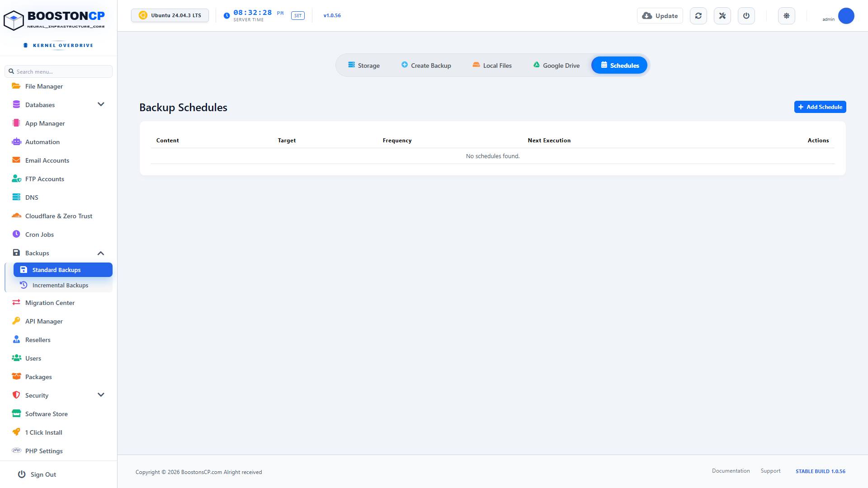Expand the Security submenu chevron

(x=101, y=395)
